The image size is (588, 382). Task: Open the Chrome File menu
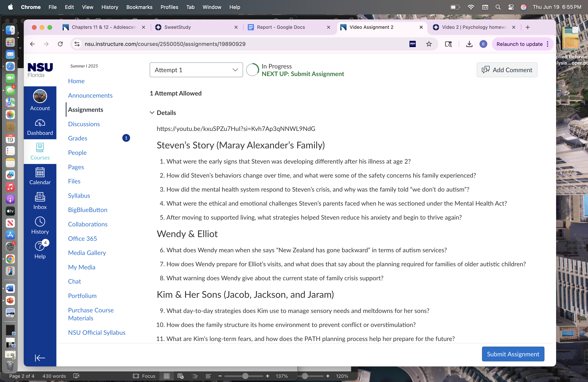point(52,7)
